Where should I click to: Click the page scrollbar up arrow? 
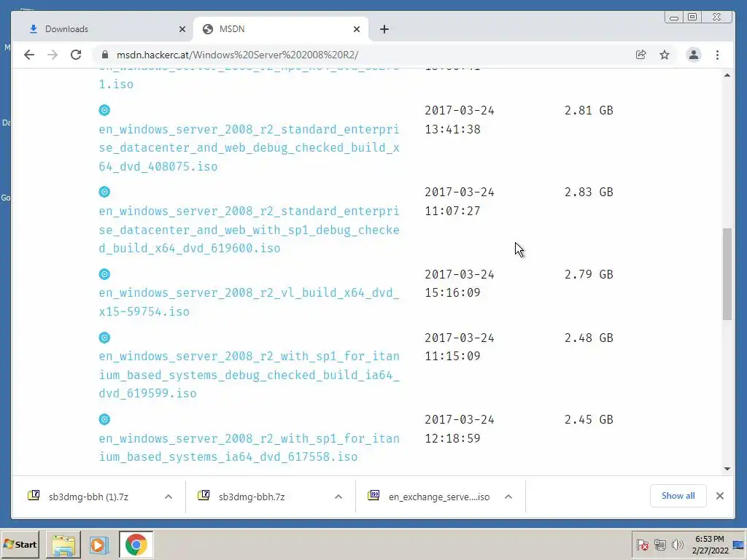pyautogui.click(x=727, y=75)
